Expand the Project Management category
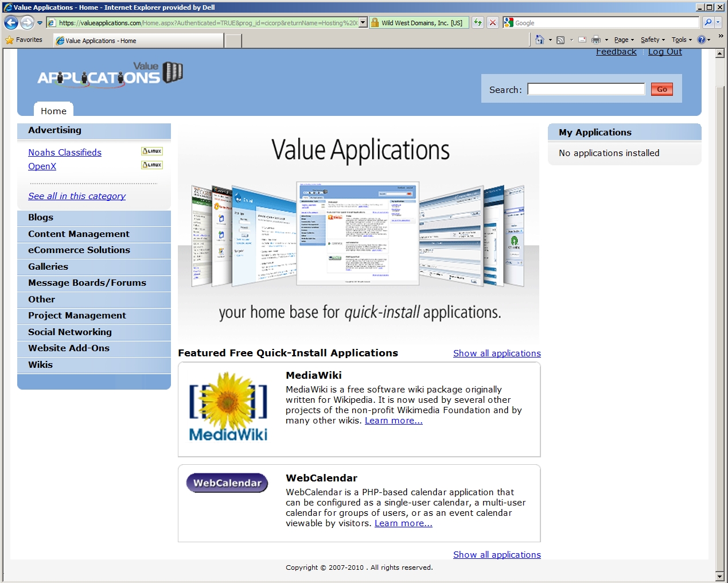 (x=94, y=316)
